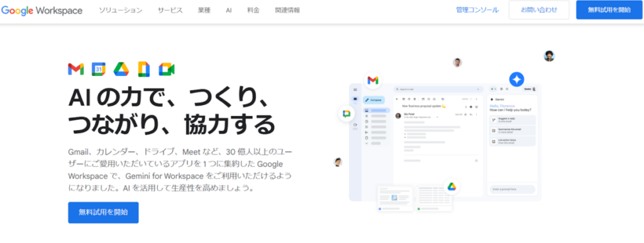
Task: Open the ソリューション menu
Action: 120,10
